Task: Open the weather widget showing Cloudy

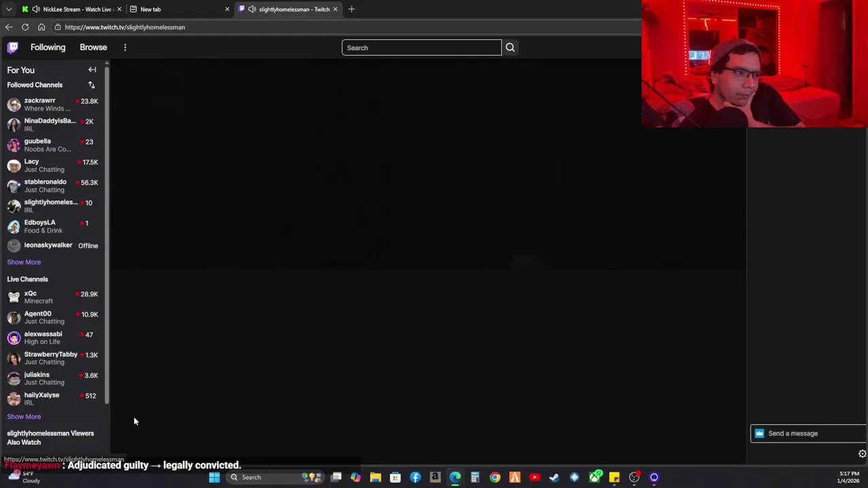Action: [26, 477]
